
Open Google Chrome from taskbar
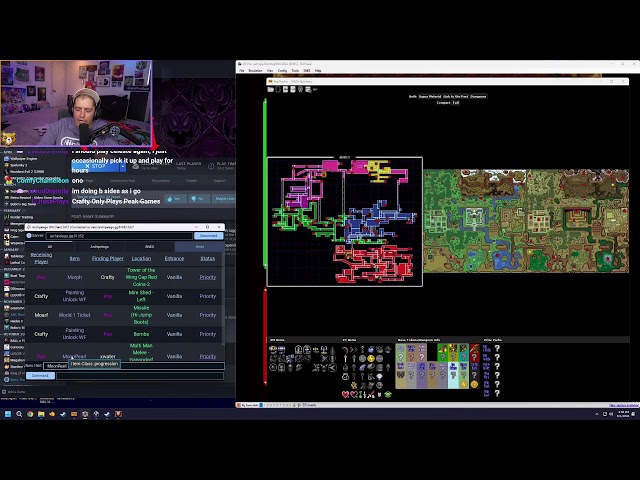[30, 414]
